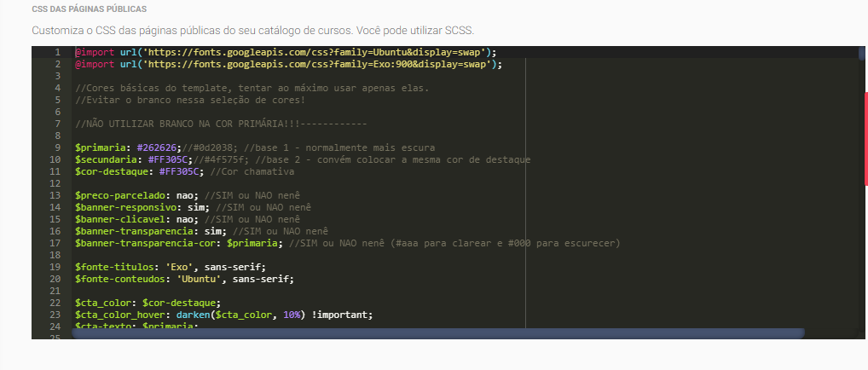Click the vertical scrollbar thumb of the editor
The image size is (868, 370).
pyautogui.click(x=862, y=53)
